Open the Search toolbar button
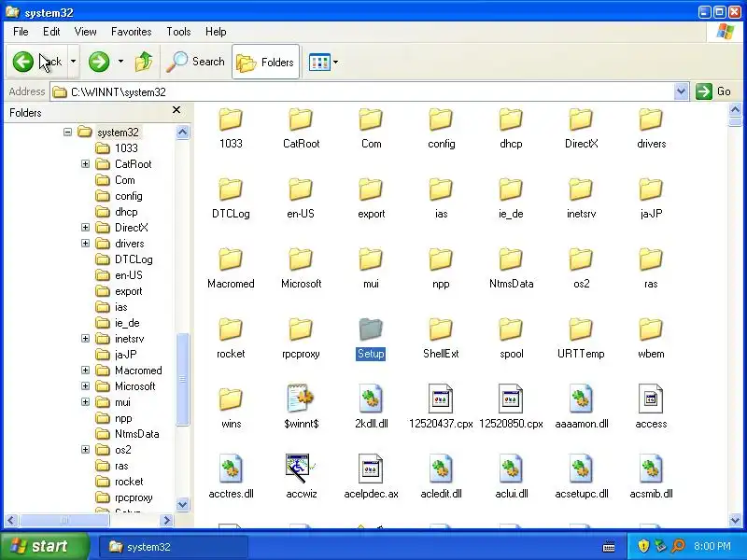The height and width of the screenshot is (560, 747). pyautogui.click(x=196, y=62)
